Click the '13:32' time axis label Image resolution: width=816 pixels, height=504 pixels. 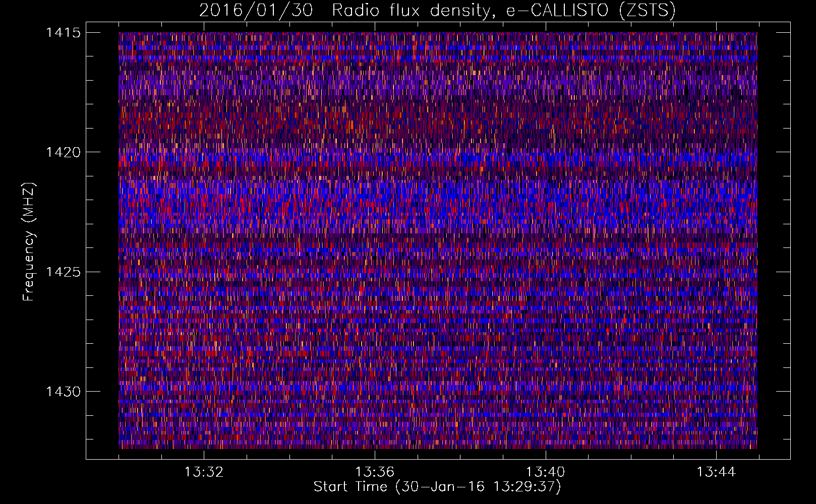click(204, 472)
